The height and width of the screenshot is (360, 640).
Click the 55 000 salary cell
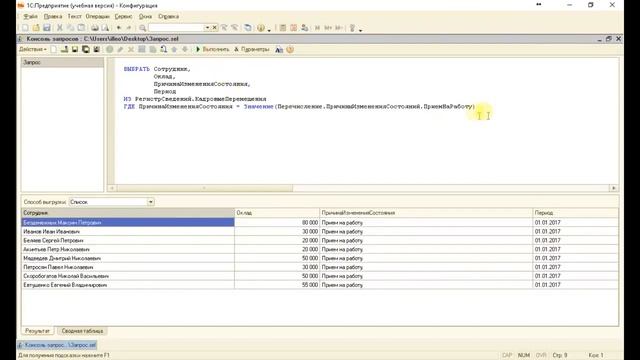click(x=277, y=285)
